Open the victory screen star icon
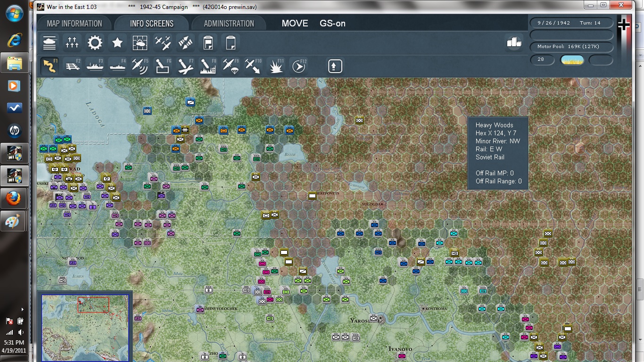 point(117,43)
